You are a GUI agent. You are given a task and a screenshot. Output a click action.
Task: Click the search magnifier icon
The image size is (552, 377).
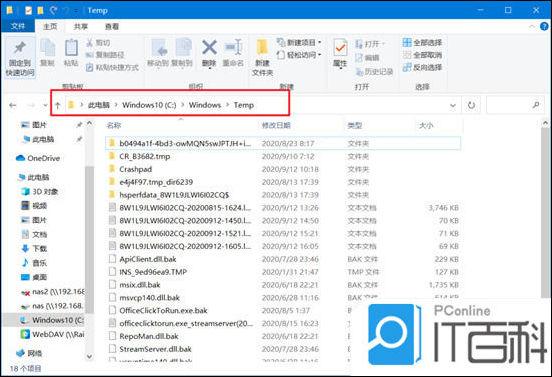tap(536, 105)
